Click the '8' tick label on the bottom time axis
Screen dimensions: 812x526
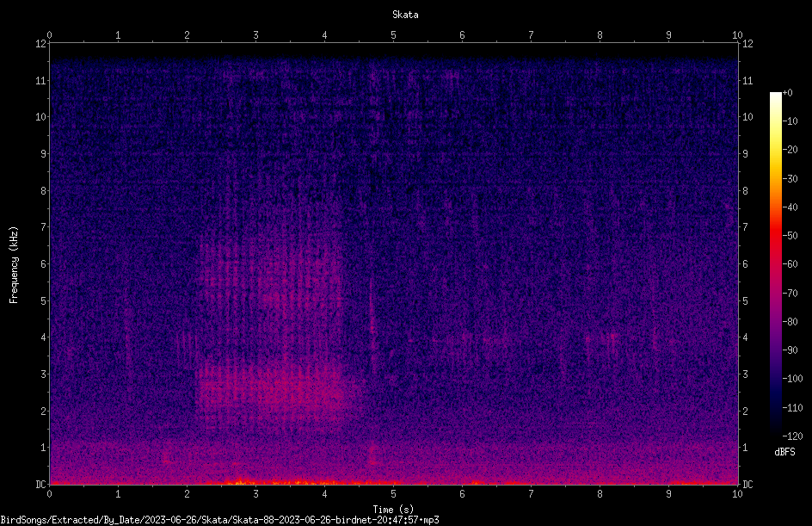(x=600, y=494)
